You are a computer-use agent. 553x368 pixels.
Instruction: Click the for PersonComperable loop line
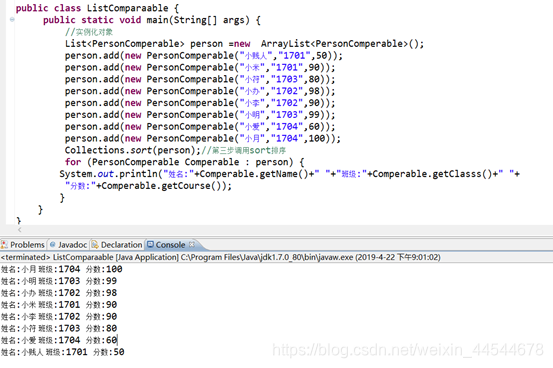(x=184, y=162)
